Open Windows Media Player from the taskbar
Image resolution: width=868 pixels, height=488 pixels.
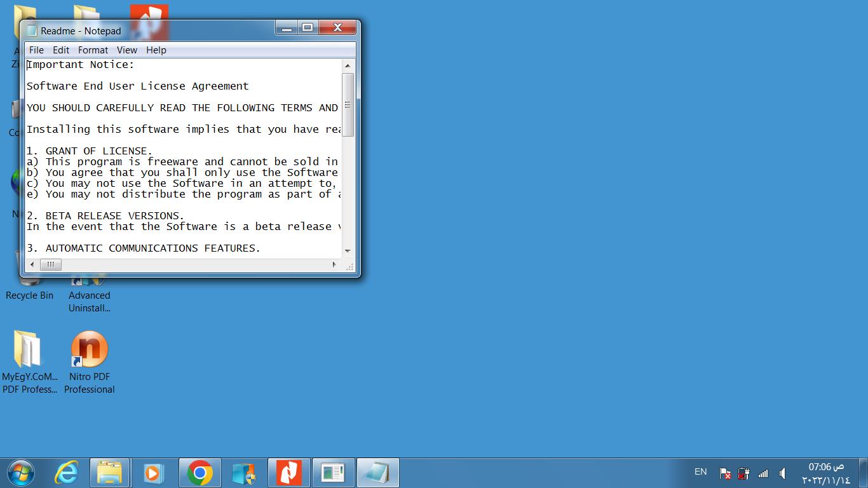tap(153, 473)
